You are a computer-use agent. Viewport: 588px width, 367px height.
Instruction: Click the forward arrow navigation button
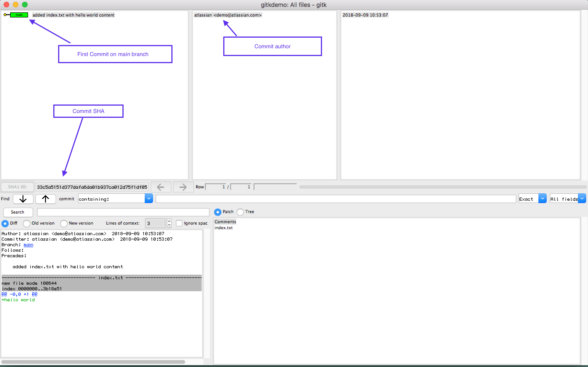point(183,187)
